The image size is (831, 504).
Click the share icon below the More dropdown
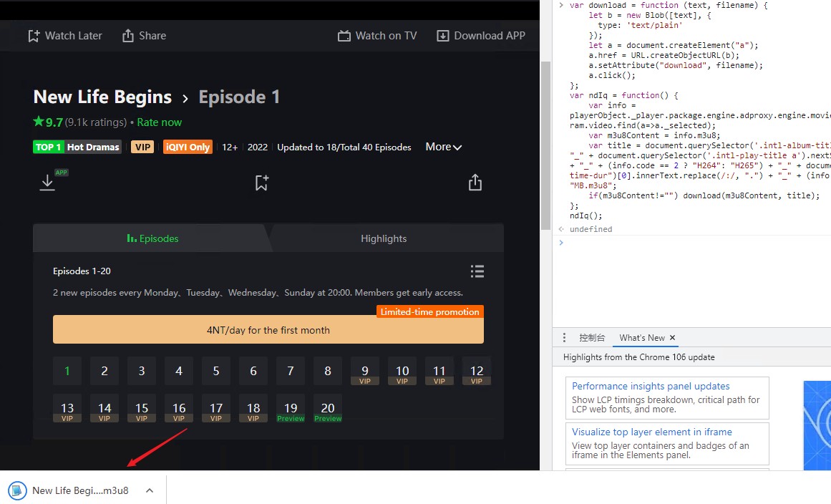(475, 183)
